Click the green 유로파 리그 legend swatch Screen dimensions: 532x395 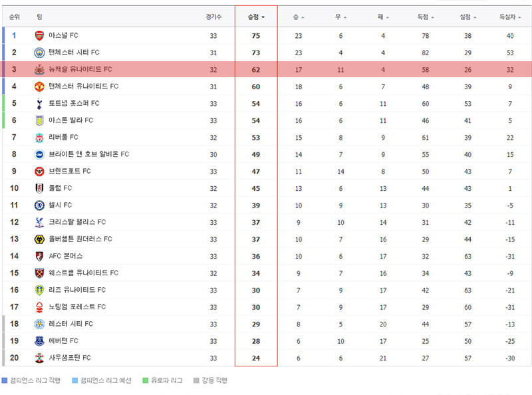click(x=145, y=380)
